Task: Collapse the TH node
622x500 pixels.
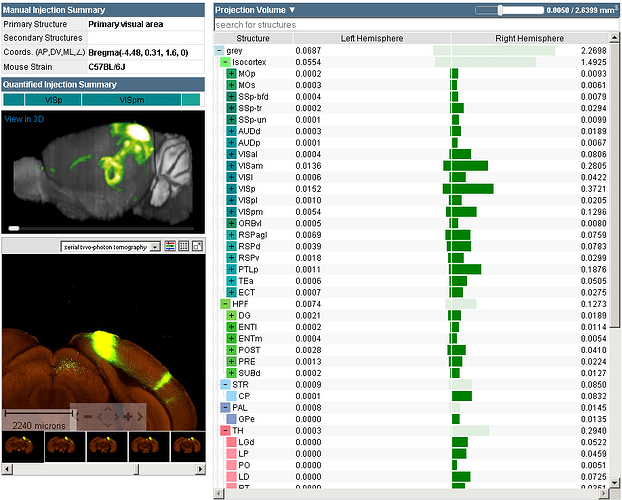Action: pos(225,431)
